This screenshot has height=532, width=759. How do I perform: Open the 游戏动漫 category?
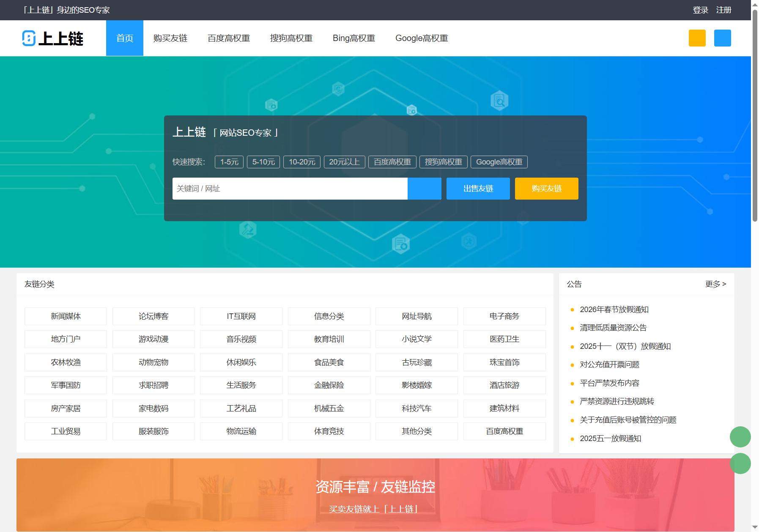(153, 339)
